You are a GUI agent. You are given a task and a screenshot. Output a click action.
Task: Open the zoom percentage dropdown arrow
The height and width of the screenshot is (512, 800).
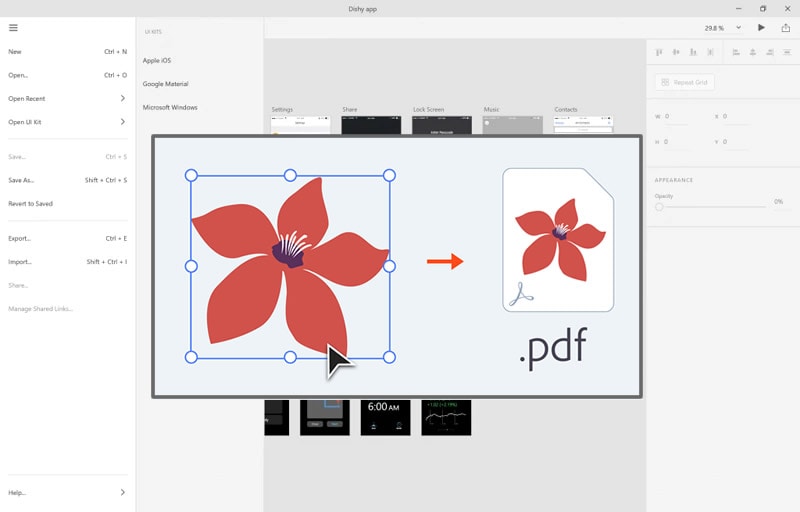[738, 28]
